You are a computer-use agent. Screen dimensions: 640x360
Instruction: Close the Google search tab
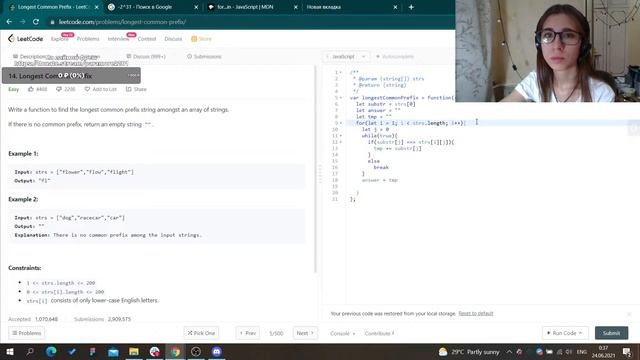[196, 7]
